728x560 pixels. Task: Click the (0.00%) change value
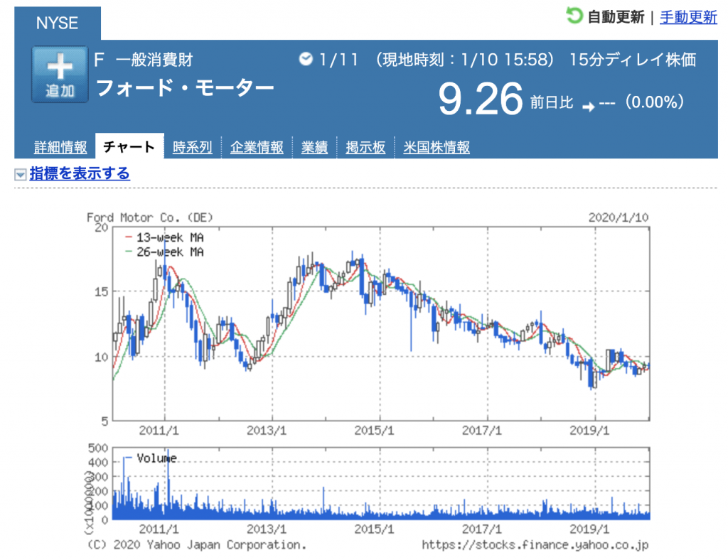point(655,102)
